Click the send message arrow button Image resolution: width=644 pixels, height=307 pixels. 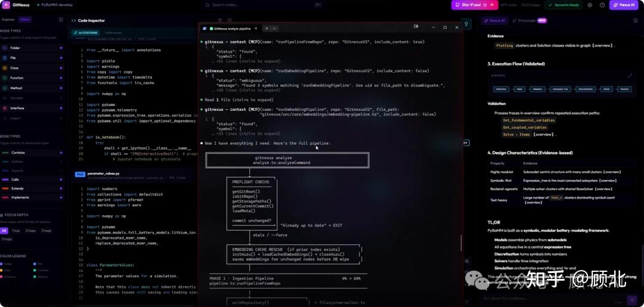click(x=631, y=299)
